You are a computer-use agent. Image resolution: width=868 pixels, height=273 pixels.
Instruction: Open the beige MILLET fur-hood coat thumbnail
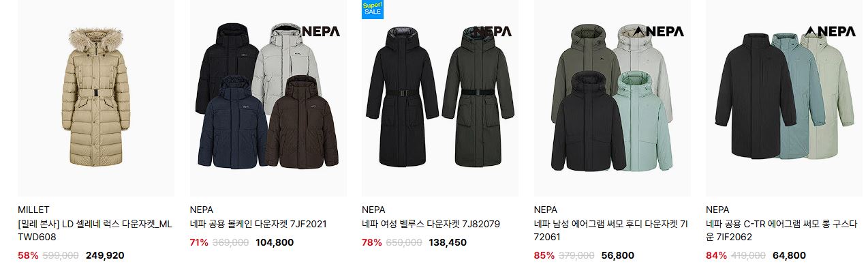coord(96,98)
